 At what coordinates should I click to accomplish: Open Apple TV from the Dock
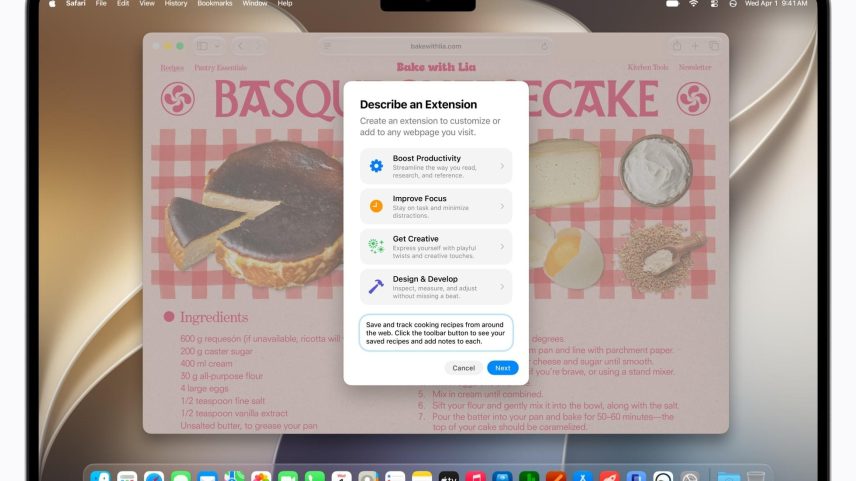[448, 477]
